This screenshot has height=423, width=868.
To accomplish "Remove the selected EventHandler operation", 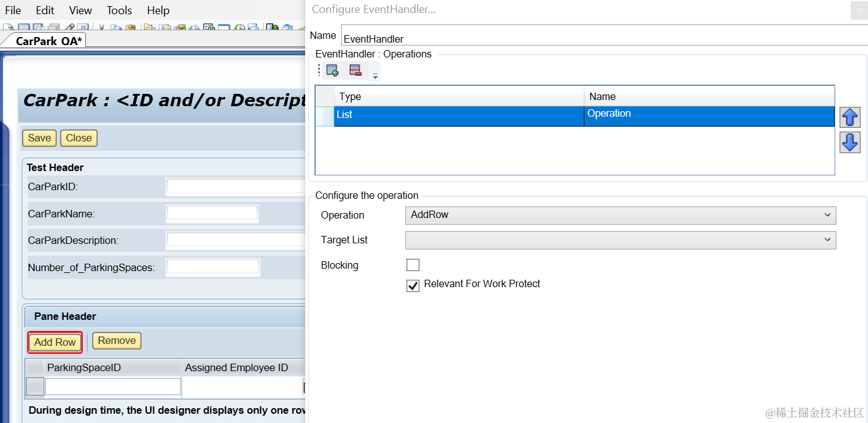I will click(355, 70).
